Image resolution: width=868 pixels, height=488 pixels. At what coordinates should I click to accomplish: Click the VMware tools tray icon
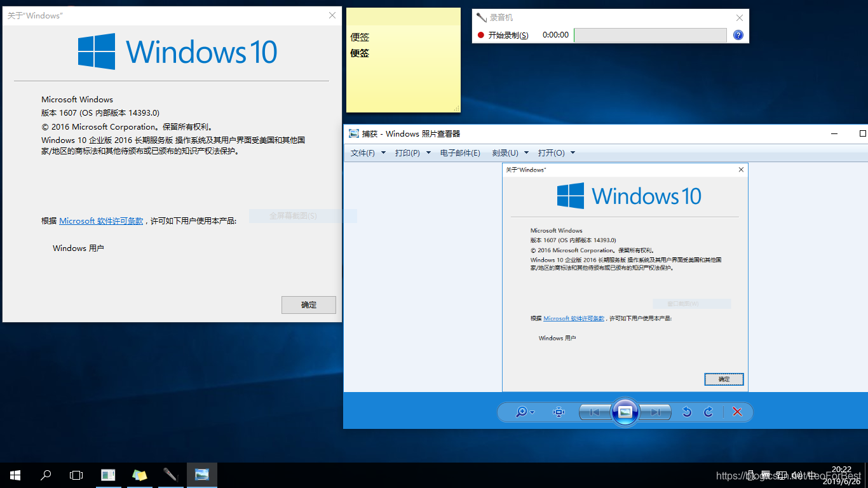click(x=766, y=475)
